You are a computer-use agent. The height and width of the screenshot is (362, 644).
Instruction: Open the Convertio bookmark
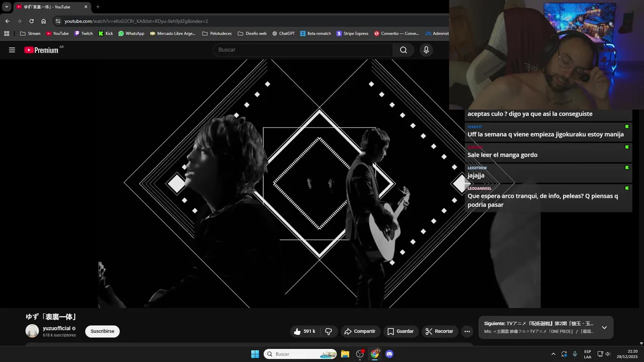pyautogui.click(x=396, y=34)
